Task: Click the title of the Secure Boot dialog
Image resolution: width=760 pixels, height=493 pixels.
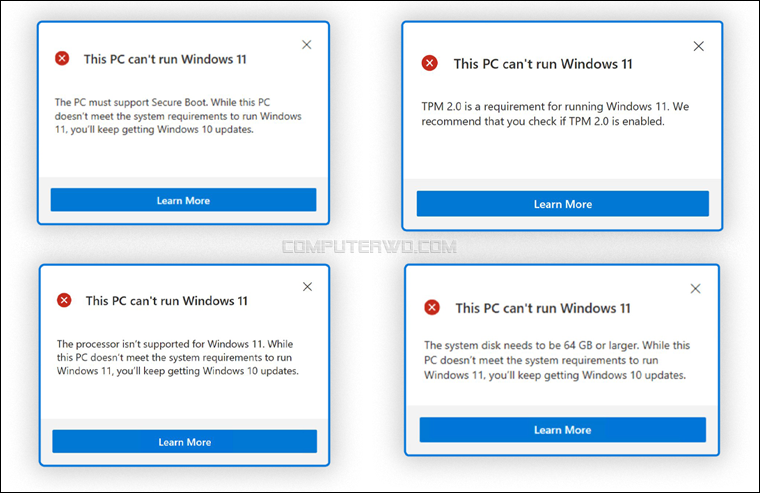Action: pyautogui.click(x=165, y=59)
